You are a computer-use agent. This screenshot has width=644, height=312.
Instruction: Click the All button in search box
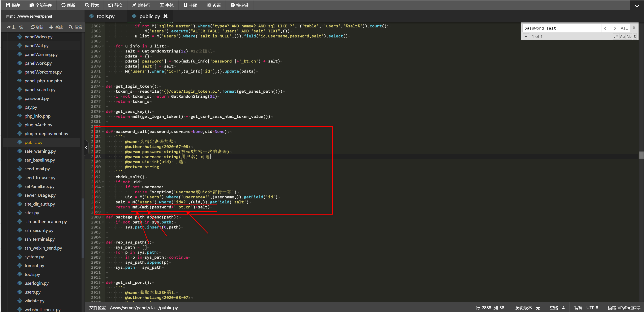[624, 28]
